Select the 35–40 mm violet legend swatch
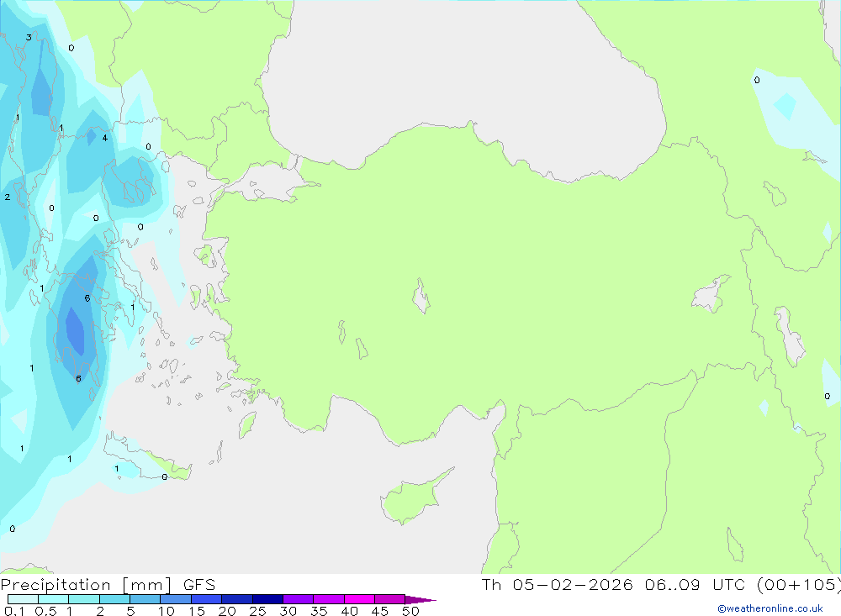The width and height of the screenshot is (841, 616). [x=328, y=599]
